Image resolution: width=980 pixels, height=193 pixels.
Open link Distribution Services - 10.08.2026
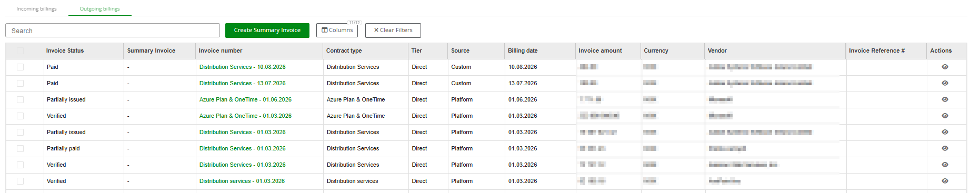(x=242, y=67)
